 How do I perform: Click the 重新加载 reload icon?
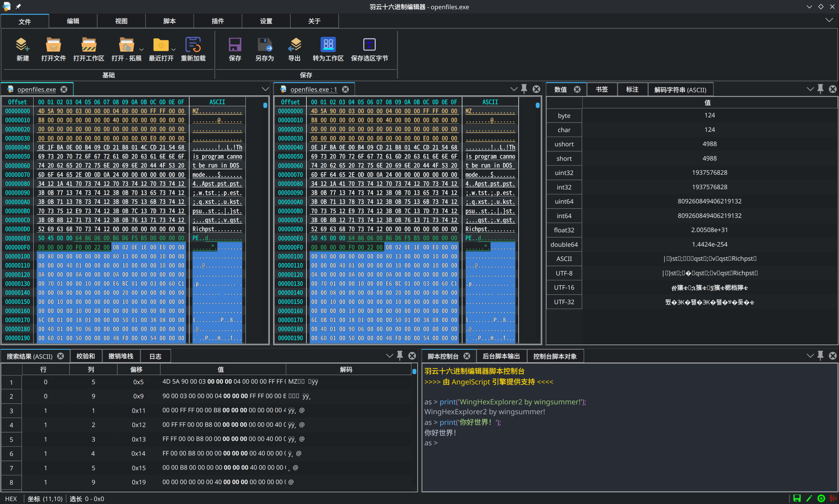193,45
